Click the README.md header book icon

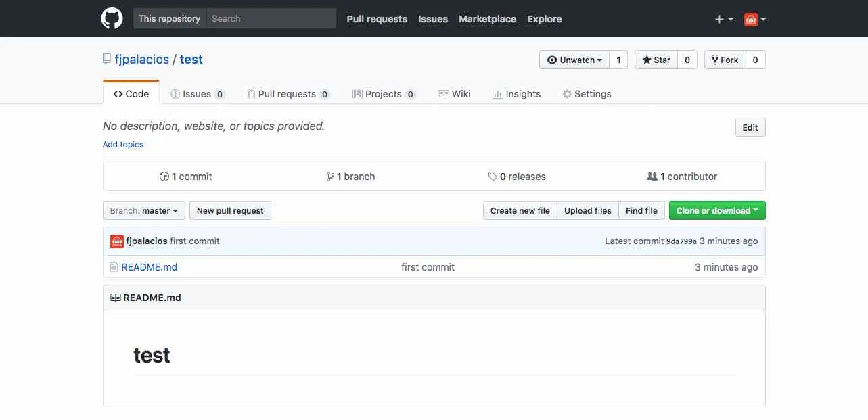(x=115, y=298)
